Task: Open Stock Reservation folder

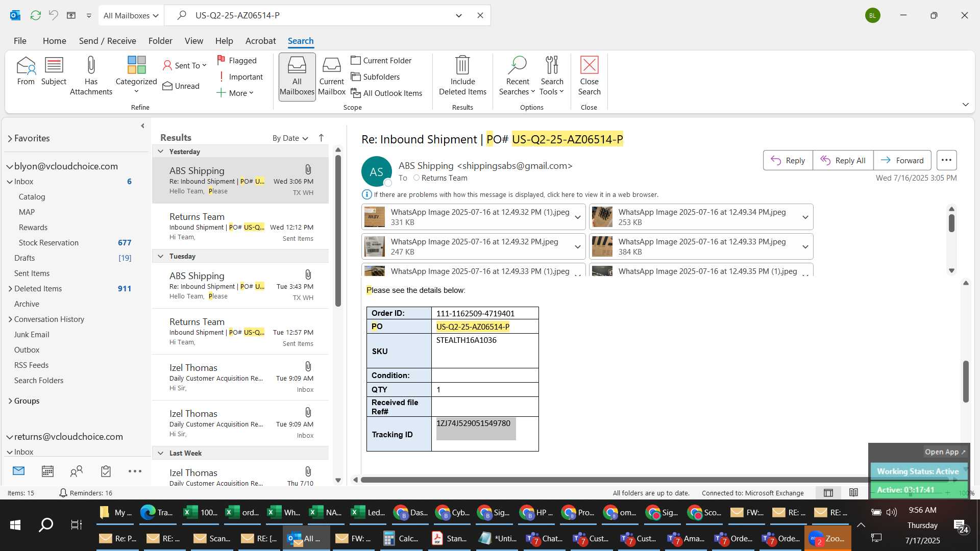Action: point(48,243)
